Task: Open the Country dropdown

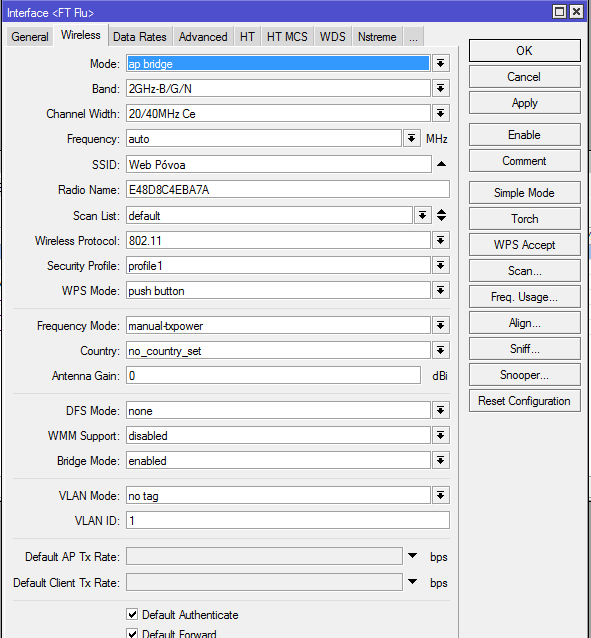Action: point(440,350)
